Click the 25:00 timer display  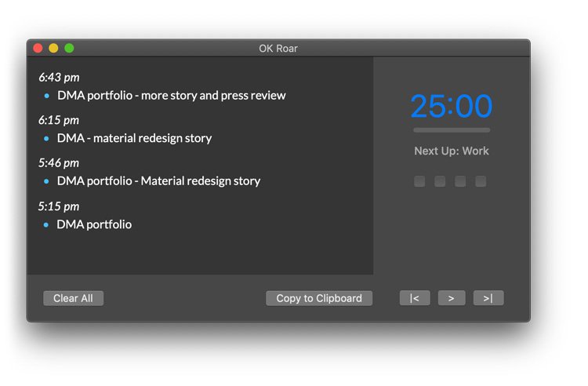click(x=452, y=106)
